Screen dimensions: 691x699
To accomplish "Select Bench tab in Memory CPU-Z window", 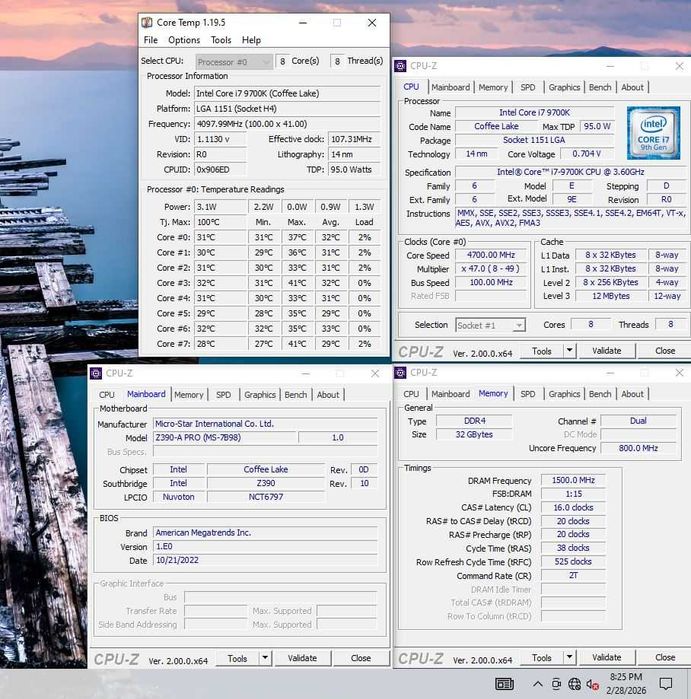I will tap(600, 394).
